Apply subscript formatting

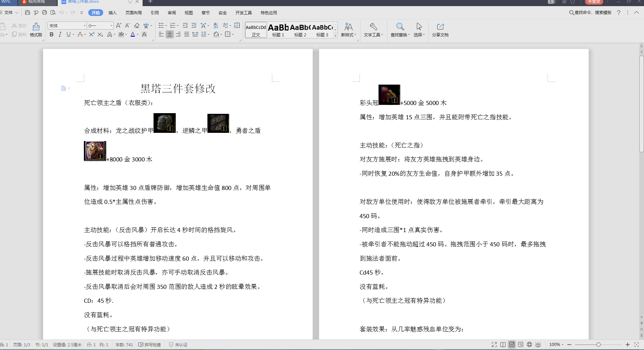click(100, 34)
